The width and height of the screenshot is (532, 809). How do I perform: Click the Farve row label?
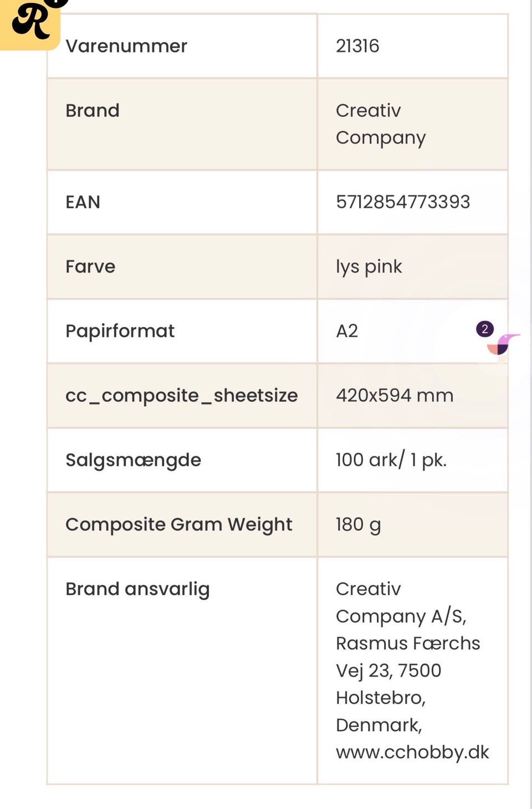point(90,267)
